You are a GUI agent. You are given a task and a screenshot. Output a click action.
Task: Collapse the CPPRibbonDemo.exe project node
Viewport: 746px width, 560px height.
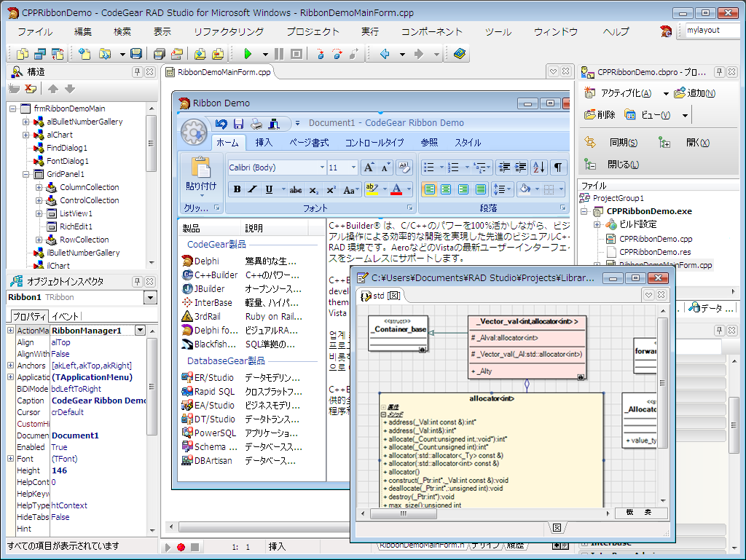click(x=584, y=211)
